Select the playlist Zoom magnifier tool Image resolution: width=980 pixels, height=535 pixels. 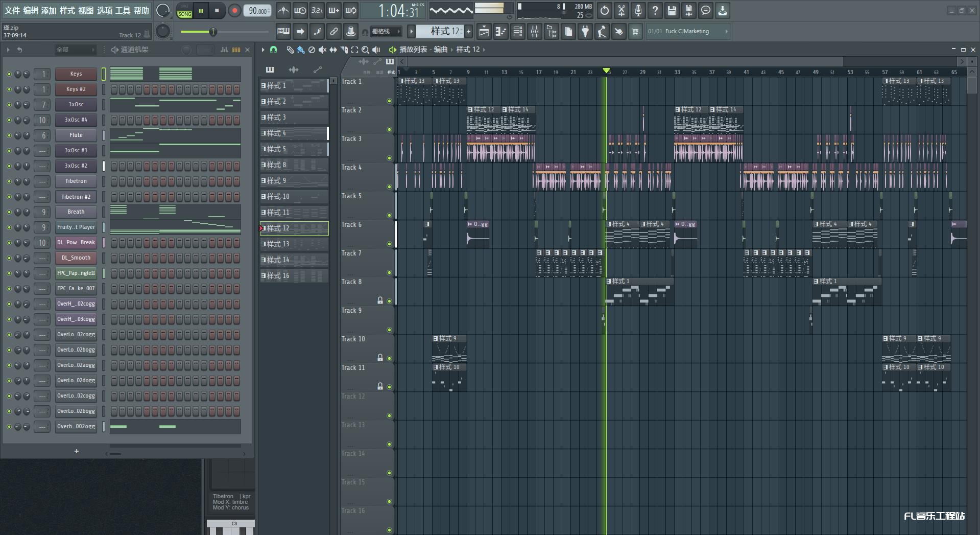(x=365, y=50)
